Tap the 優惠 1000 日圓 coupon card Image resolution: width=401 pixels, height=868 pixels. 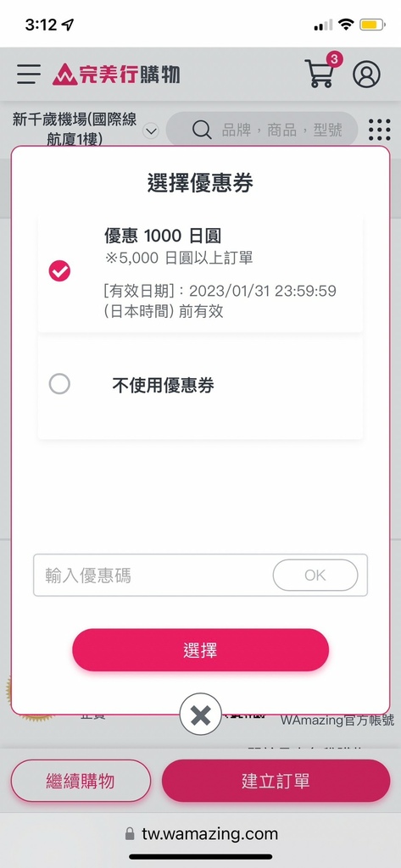coord(200,274)
